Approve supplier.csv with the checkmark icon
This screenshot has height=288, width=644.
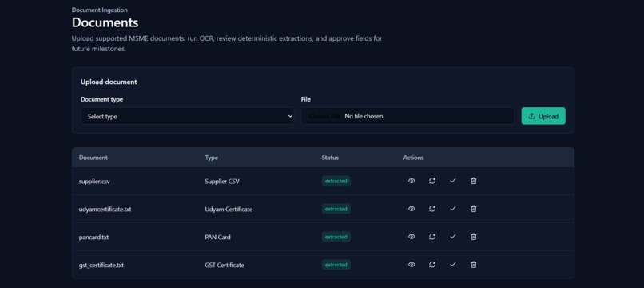click(x=452, y=181)
